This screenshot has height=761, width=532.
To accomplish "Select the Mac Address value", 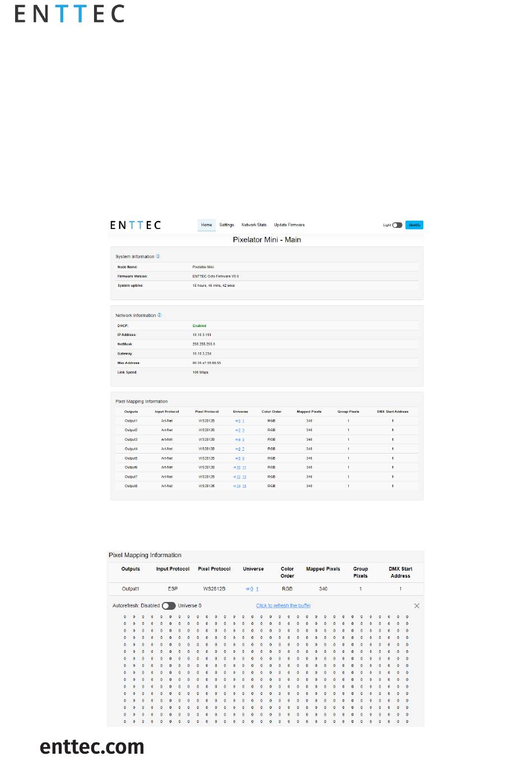I will click(x=207, y=363).
